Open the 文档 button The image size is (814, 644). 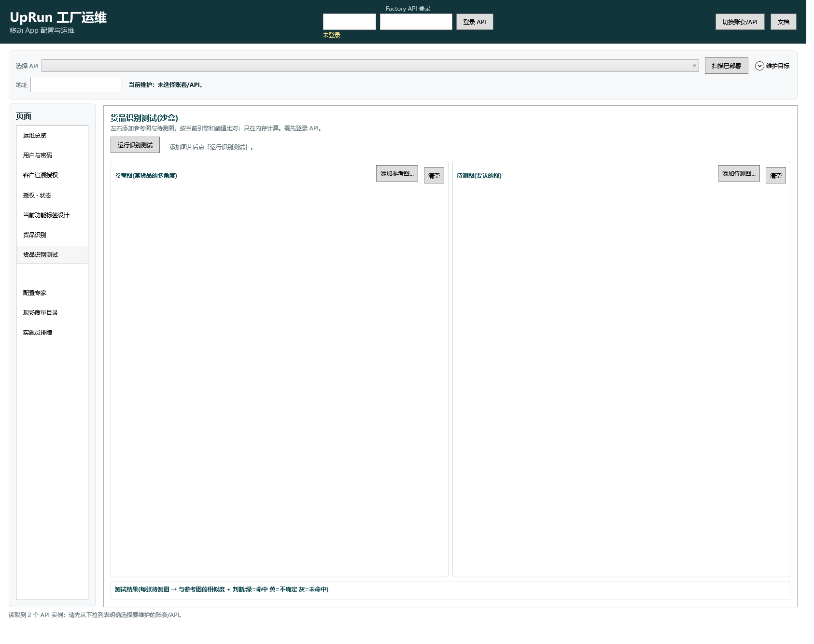click(784, 22)
